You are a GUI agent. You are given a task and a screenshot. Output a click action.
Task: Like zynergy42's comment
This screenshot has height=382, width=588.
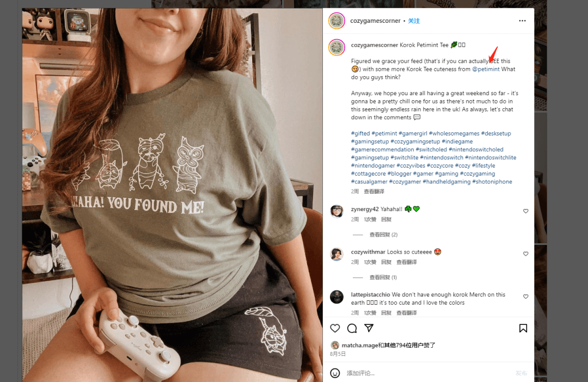pos(525,211)
